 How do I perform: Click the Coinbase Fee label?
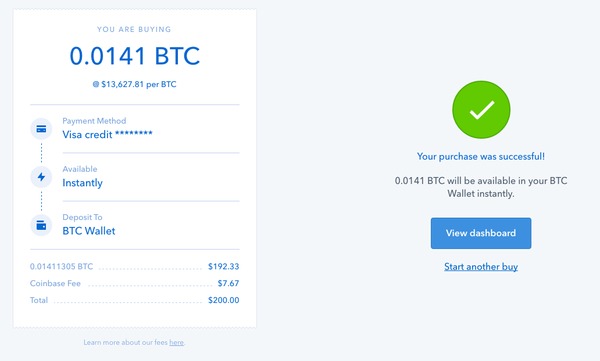(x=55, y=283)
